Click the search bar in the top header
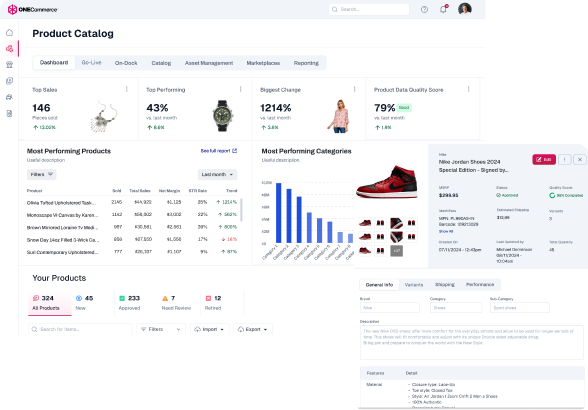The height and width of the screenshot is (410, 588). (369, 9)
